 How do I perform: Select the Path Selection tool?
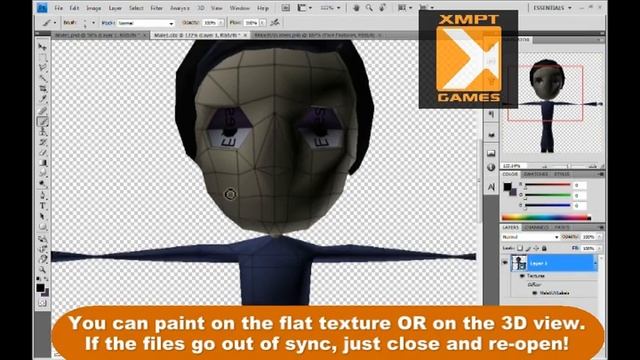[x=42, y=216]
